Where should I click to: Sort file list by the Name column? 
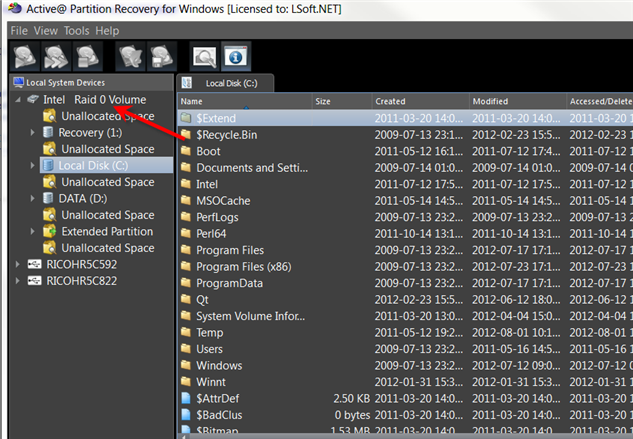tap(245, 101)
